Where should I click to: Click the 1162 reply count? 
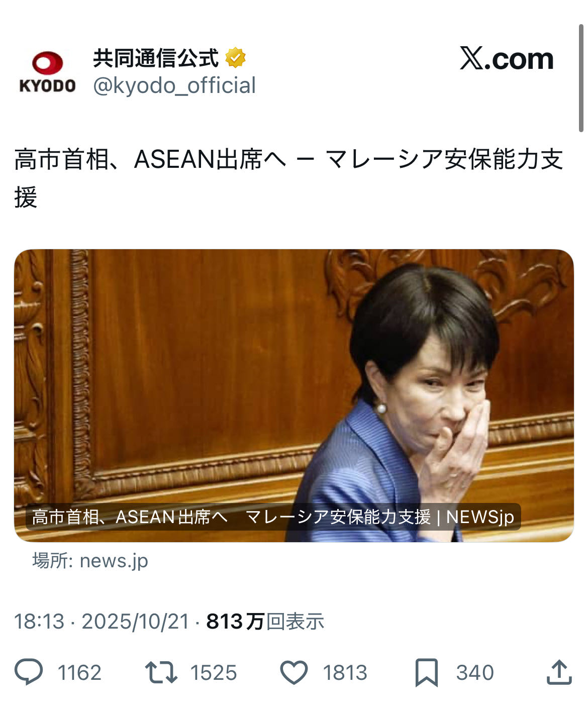click(x=79, y=673)
